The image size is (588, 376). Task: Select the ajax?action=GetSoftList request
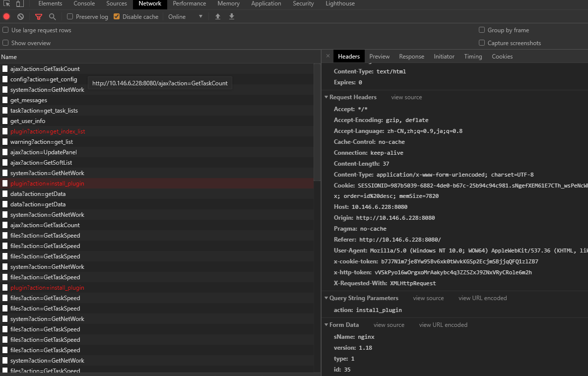tap(157, 163)
